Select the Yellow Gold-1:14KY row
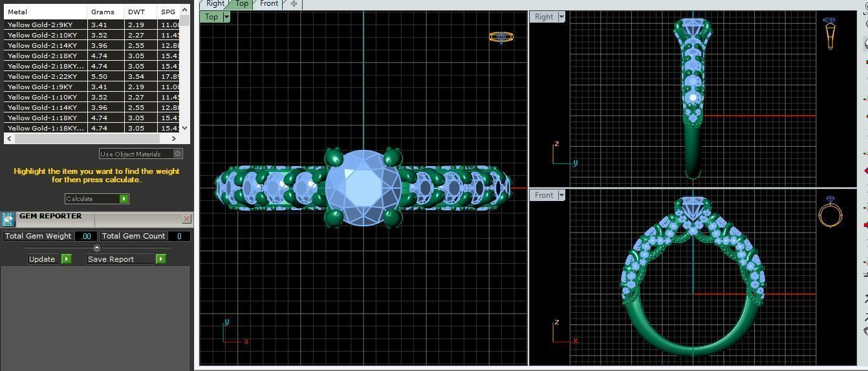 pyautogui.click(x=92, y=107)
